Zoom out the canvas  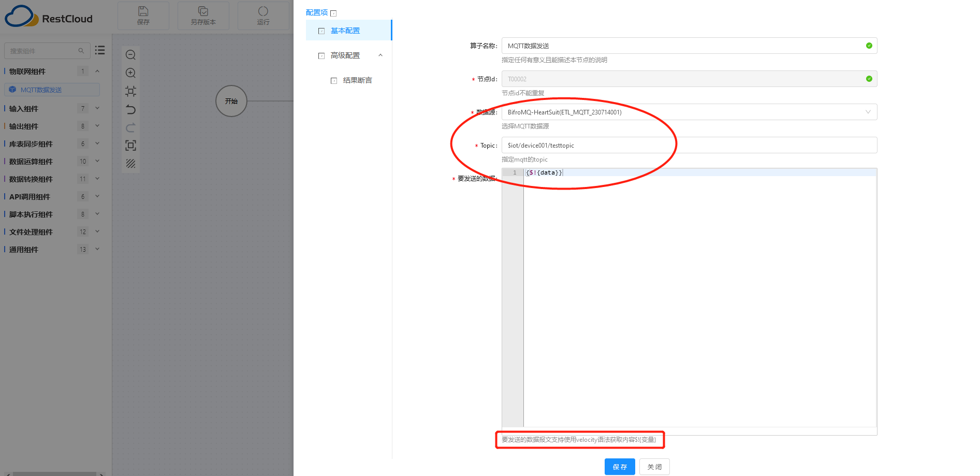coord(131,55)
